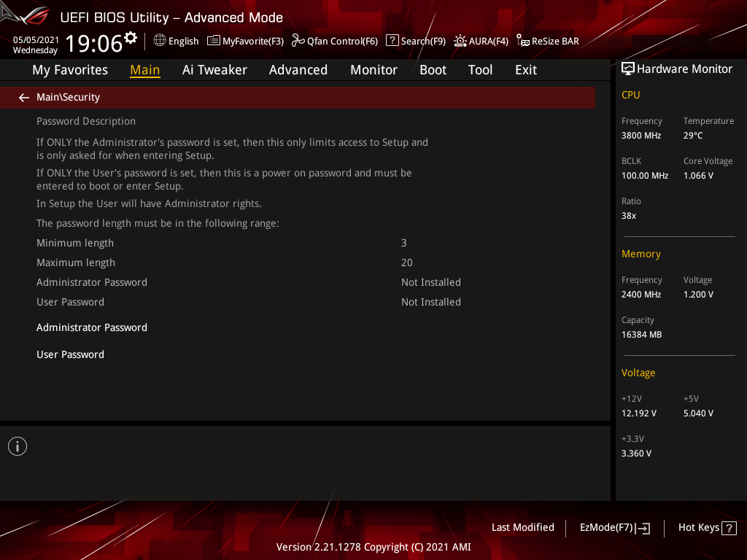747x560 pixels.
Task: Switch to EzMode(F7)
Action: click(x=606, y=527)
